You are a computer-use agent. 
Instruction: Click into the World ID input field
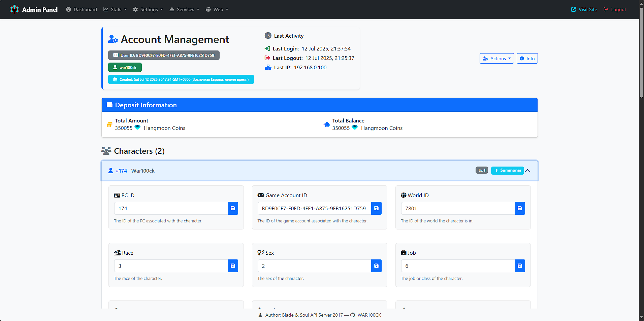pos(458,208)
